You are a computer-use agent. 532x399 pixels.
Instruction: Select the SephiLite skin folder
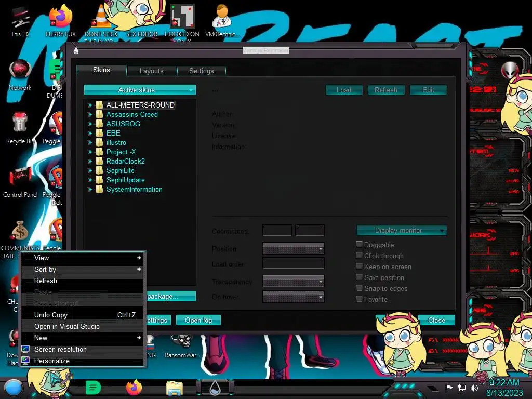(120, 171)
